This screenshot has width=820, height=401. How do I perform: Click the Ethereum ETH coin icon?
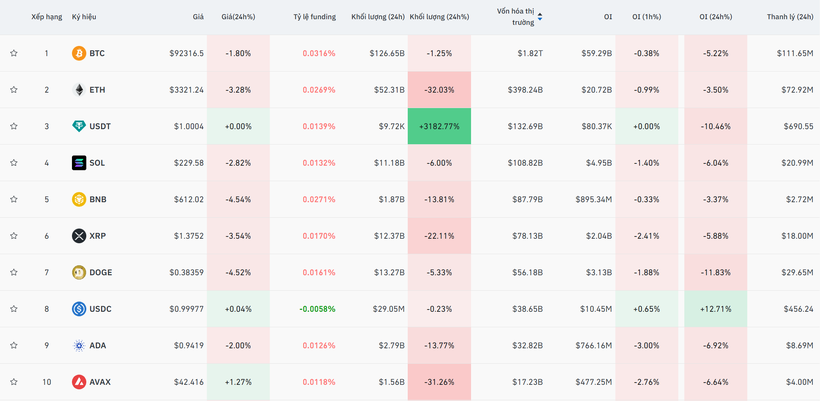[x=79, y=90]
